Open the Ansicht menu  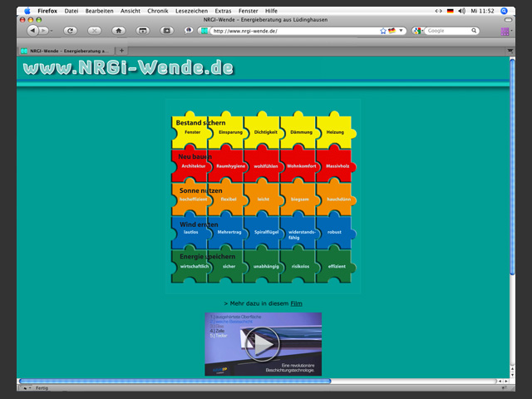[x=131, y=11]
